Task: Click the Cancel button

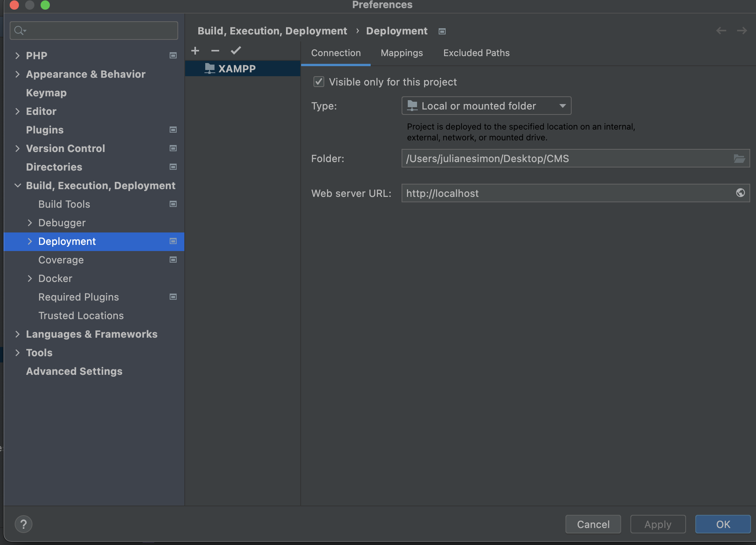Action: pyautogui.click(x=593, y=524)
